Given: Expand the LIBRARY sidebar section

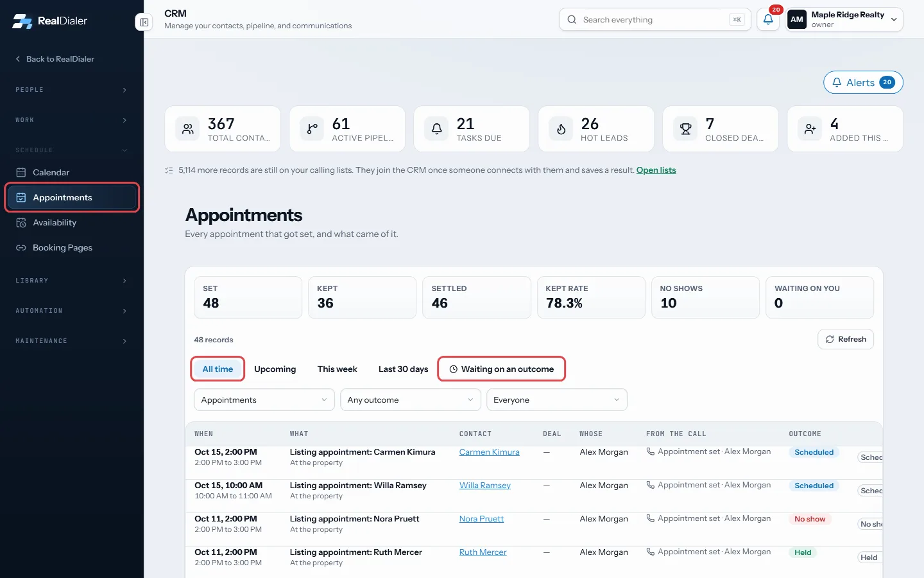Looking at the screenshot, I should [71, 281].
